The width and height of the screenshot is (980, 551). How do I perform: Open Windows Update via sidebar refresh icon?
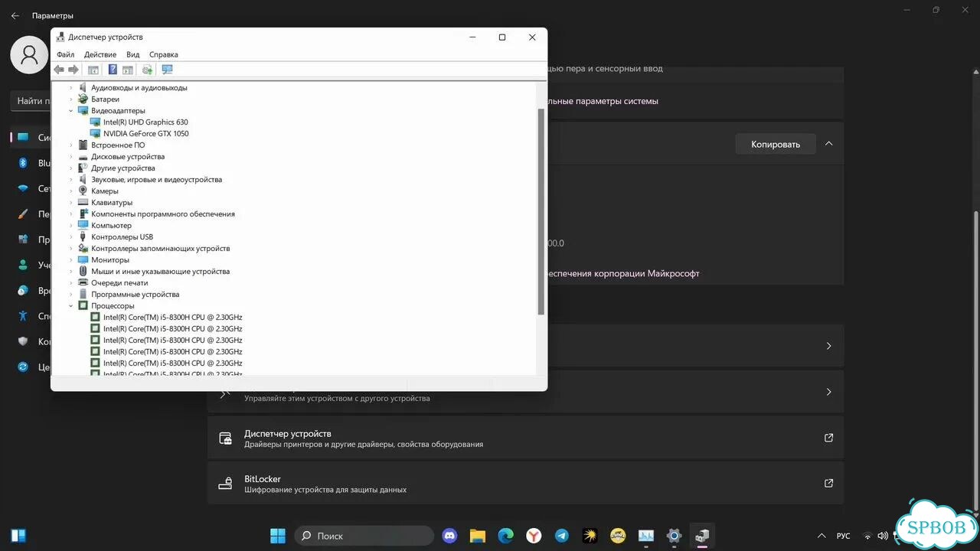[23, 367]
